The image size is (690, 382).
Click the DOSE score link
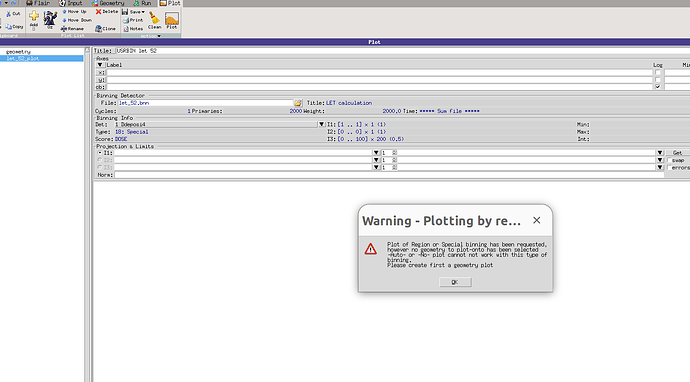(x=121, y=139)
